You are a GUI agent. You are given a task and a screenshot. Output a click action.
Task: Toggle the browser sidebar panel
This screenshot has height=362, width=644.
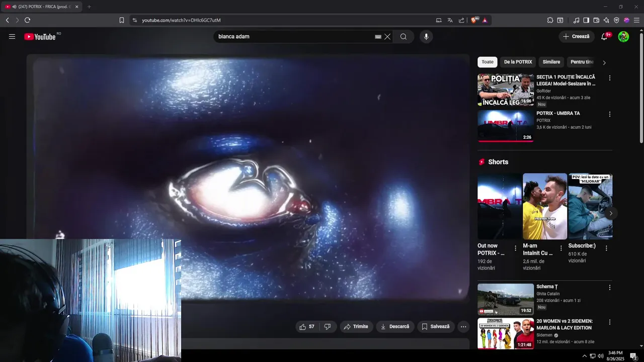(x=586, y=20)
